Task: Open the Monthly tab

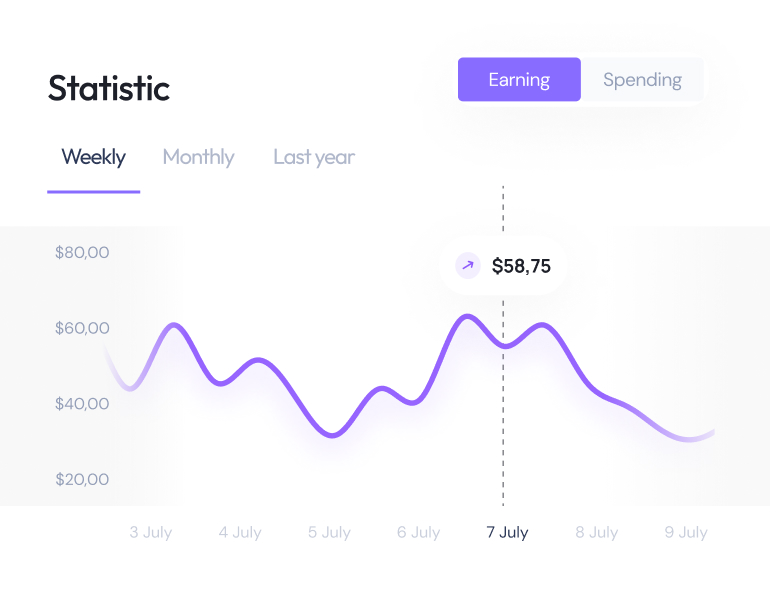Action: pyautogui.click(x=198, y=157)
